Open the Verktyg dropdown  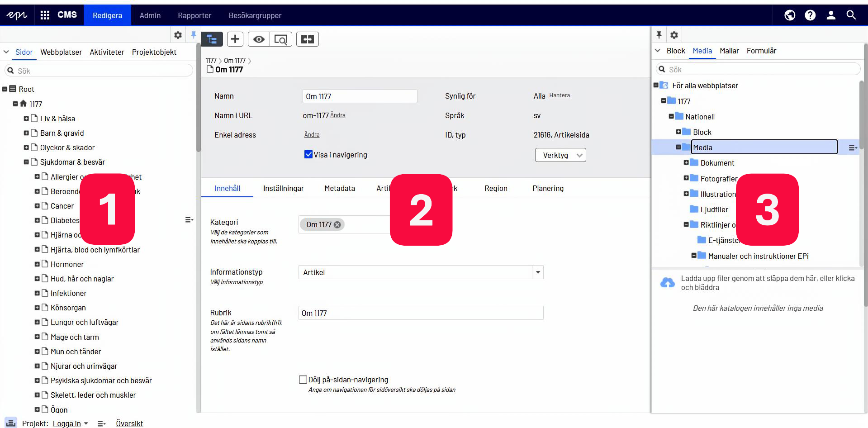tap(560, 155)
